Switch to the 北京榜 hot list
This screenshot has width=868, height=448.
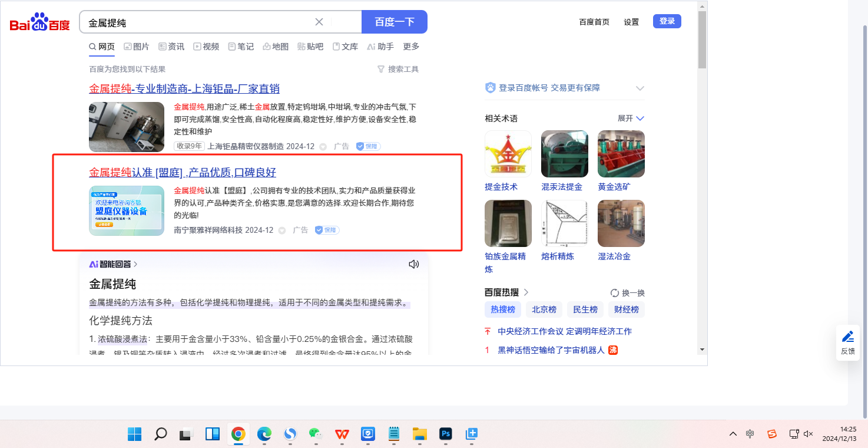tap(544, 309)
